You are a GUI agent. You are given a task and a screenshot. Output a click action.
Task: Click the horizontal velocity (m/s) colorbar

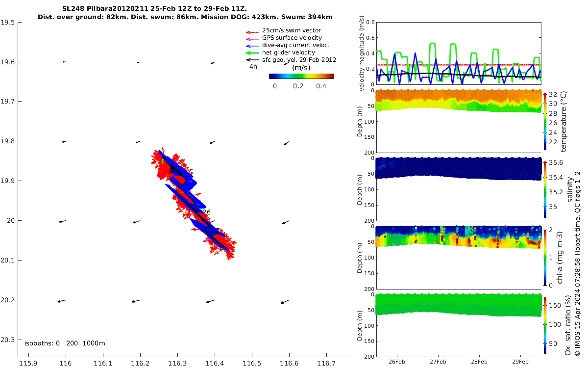click(x=301, y=76)
